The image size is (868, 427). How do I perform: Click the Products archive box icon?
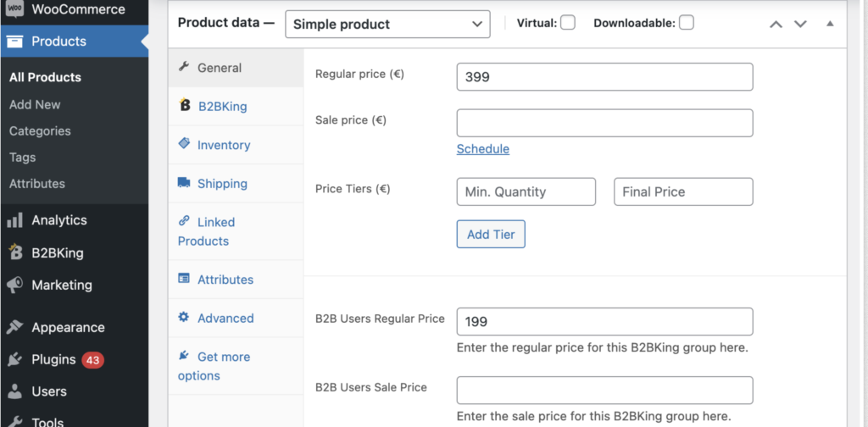[x=14, y=42]
